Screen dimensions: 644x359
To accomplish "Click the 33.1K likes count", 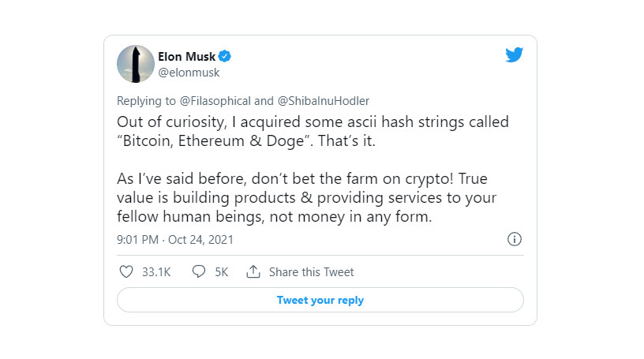I will pyautogui.click(x=156, y=272).
